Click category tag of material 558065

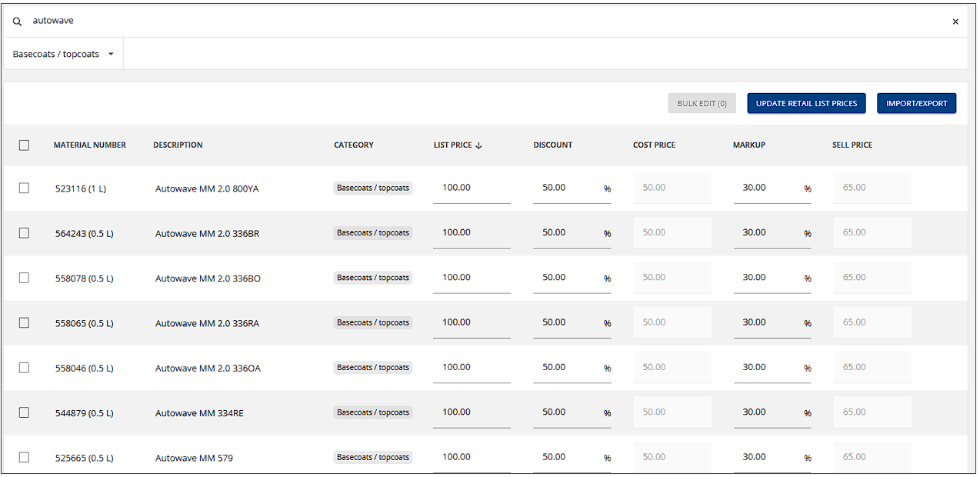pyautogui.click(x=373, y=322)
